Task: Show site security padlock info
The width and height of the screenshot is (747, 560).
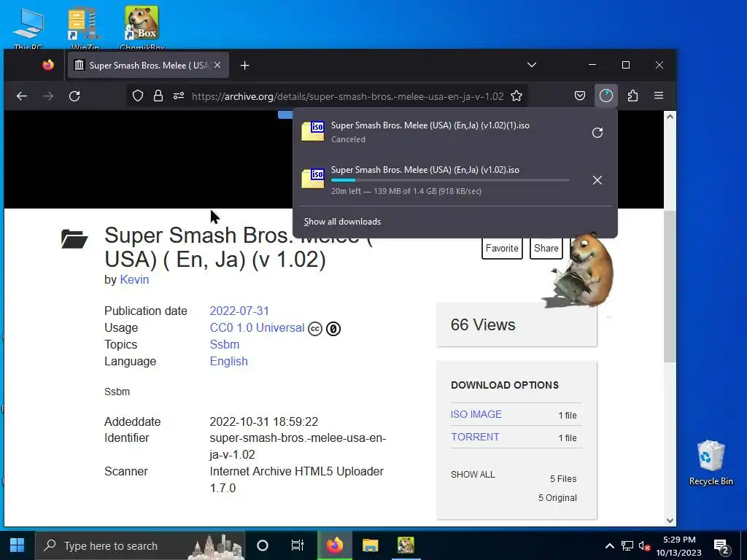Action: (158, 96)
